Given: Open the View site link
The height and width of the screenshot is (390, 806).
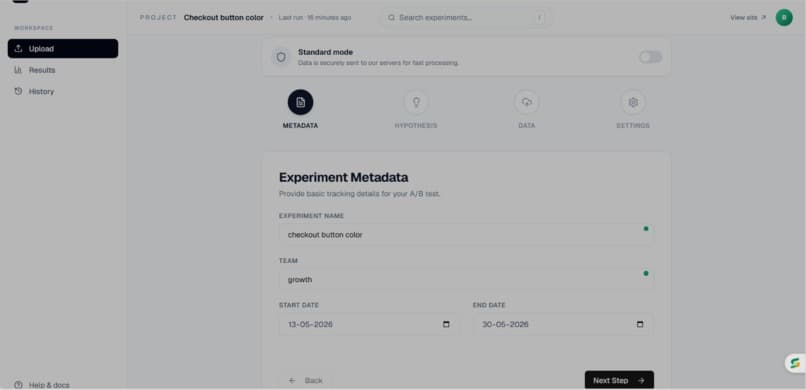Looking at the screenshot, I should 748,17.
